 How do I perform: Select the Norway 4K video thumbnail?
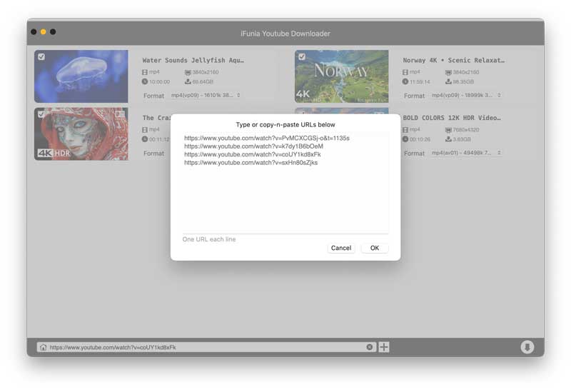pyautogui.click(x=331, y=77)
